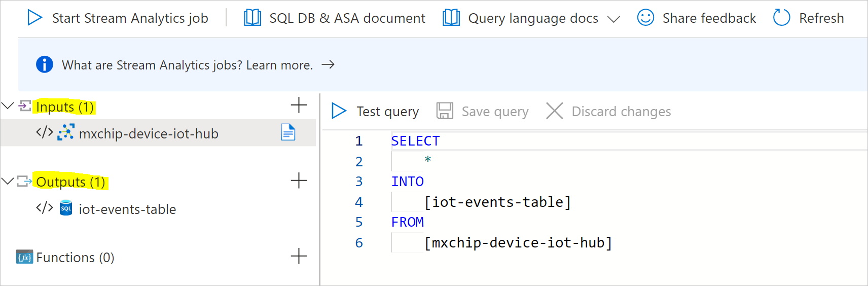This screenshot has height=286, width=868.
Task: Click the asterisk on line 2
Action: [x=428, y=160]
